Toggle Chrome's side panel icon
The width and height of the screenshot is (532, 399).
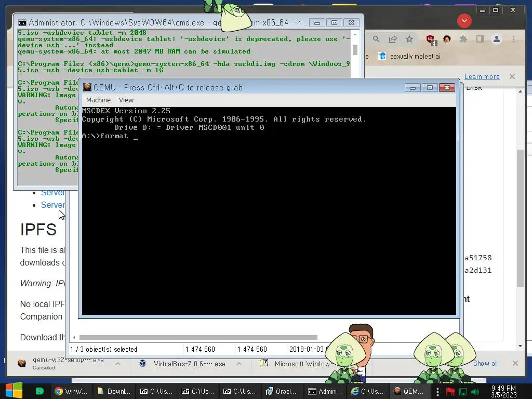click(x=480, y=39)
